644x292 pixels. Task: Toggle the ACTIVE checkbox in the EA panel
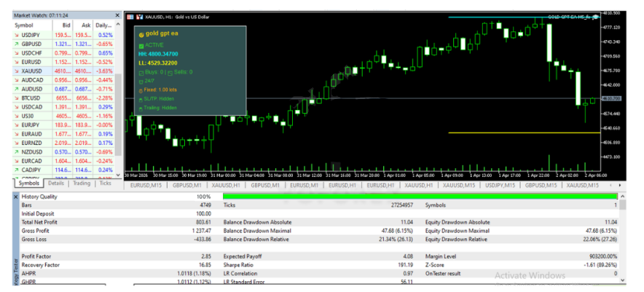[x=141, y=45]
